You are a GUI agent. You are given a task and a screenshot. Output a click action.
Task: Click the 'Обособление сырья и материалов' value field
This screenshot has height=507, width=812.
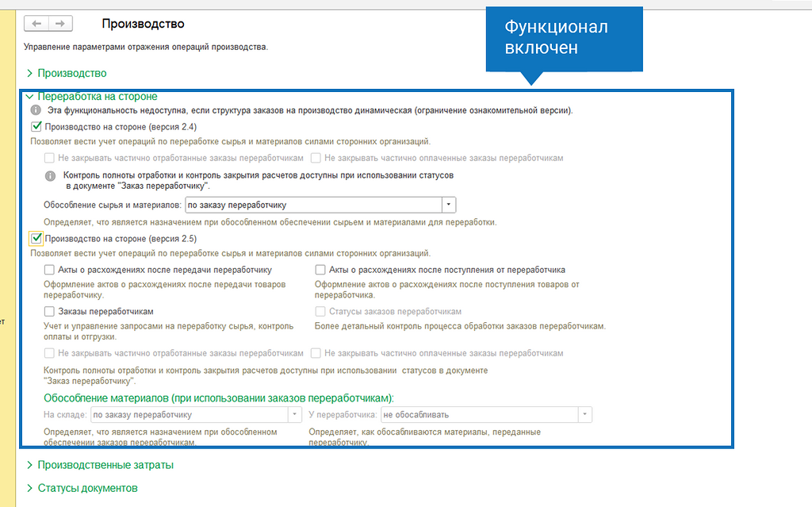pyautogui.click(x=314, y=205)
